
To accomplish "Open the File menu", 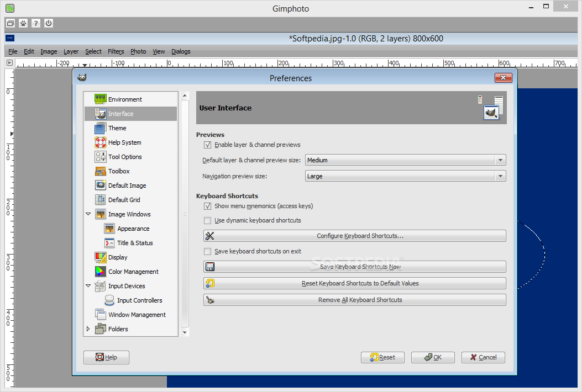I will (x=13, y=51).
